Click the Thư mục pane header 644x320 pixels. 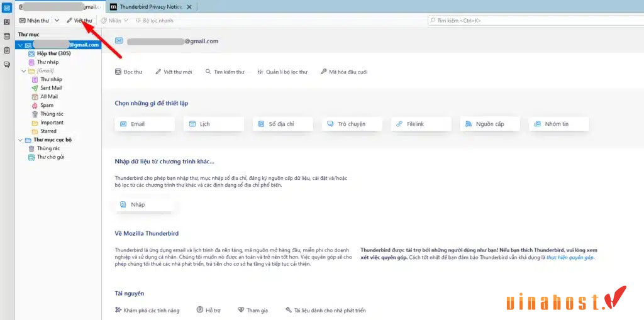tap(29, 35)
